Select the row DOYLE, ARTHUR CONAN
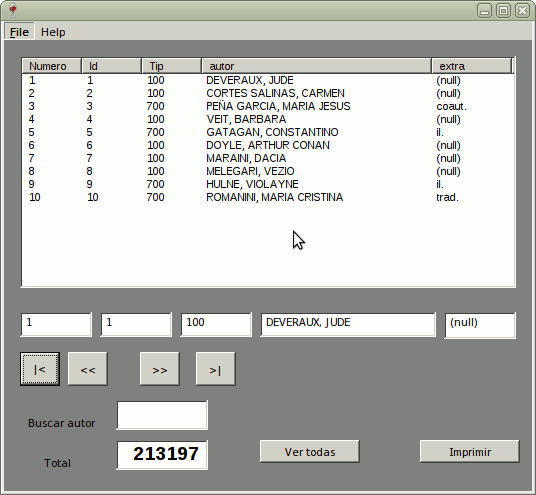Image resolution: width=536 pixels, height=495 pixels. pos(268,145)
